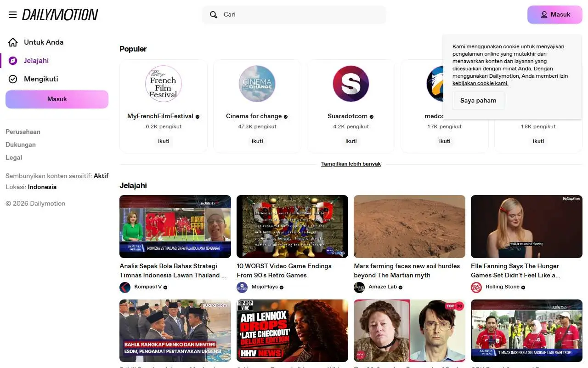The image size is (588, 368).
Task: Click the KompasTV channel name
Action: 148,287
